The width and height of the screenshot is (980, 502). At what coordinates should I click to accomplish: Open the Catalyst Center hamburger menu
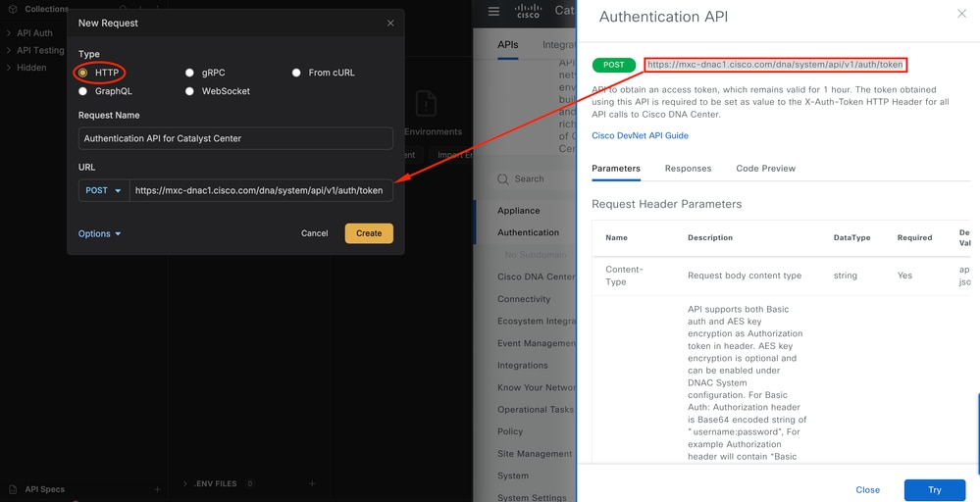pos(493,11)
